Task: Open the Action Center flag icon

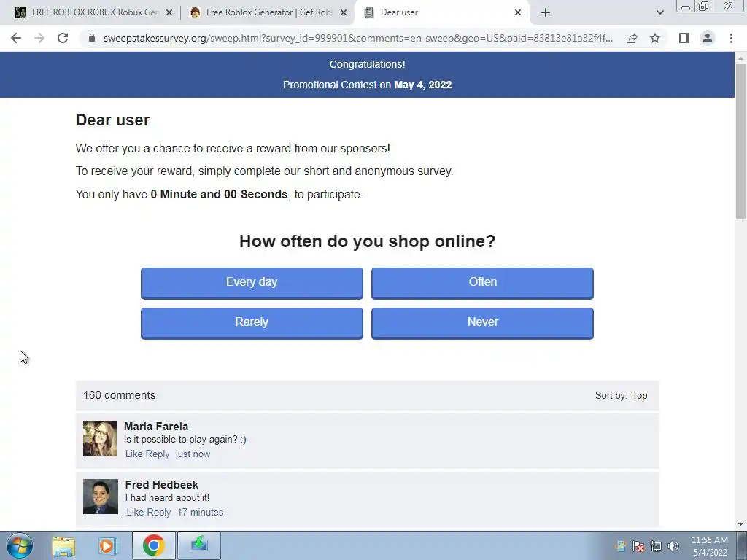Action: (x=638, y=546)
